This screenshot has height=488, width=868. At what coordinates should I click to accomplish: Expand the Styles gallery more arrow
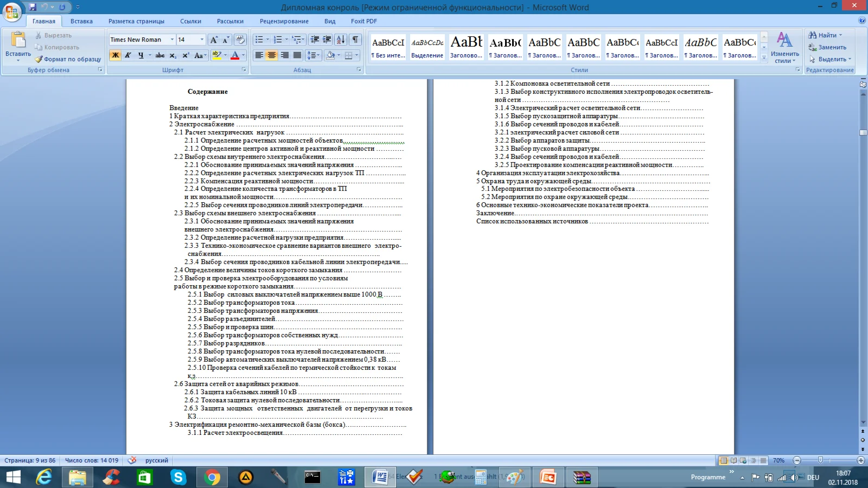point(764,57)
